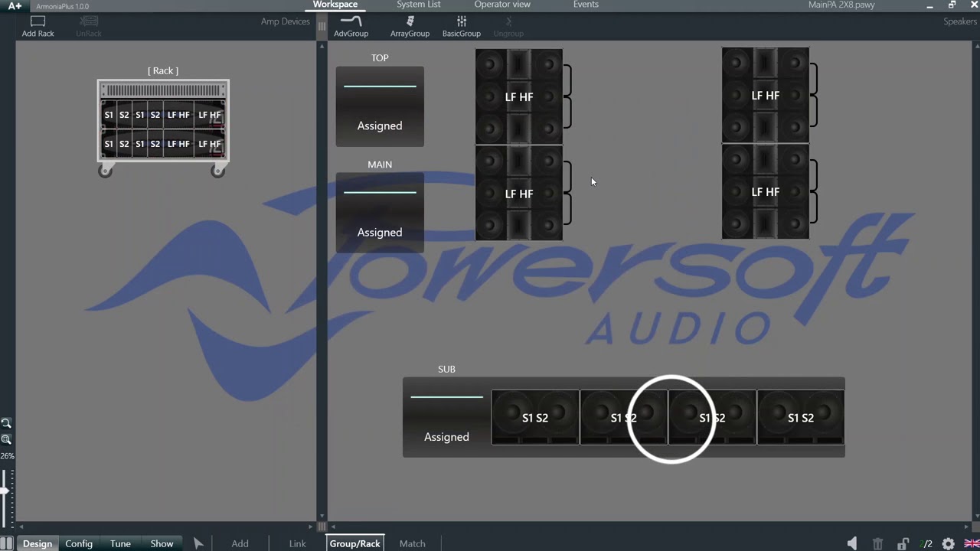Image resolution: width=980 pixels, height=551 pixels.
Task: Open the Events tab
Action: pyautogui.click(x=586, y=5)
